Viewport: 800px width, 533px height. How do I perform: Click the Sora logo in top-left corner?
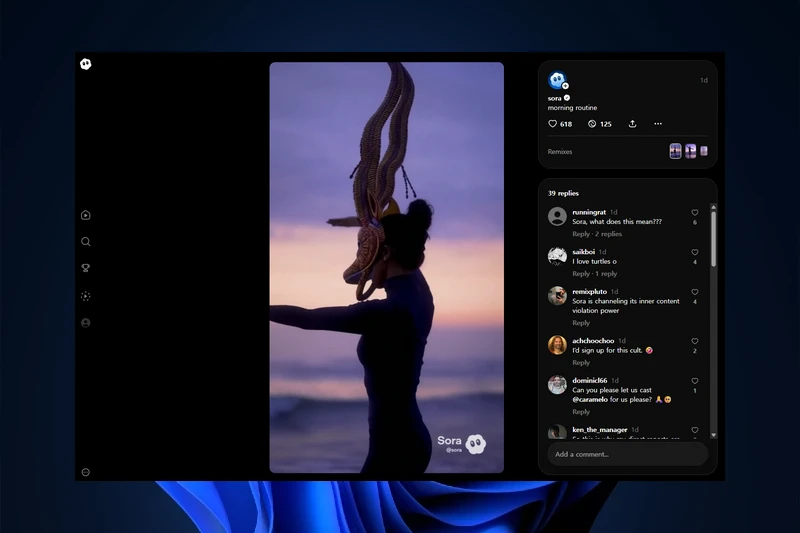click(x=86, y=64)
